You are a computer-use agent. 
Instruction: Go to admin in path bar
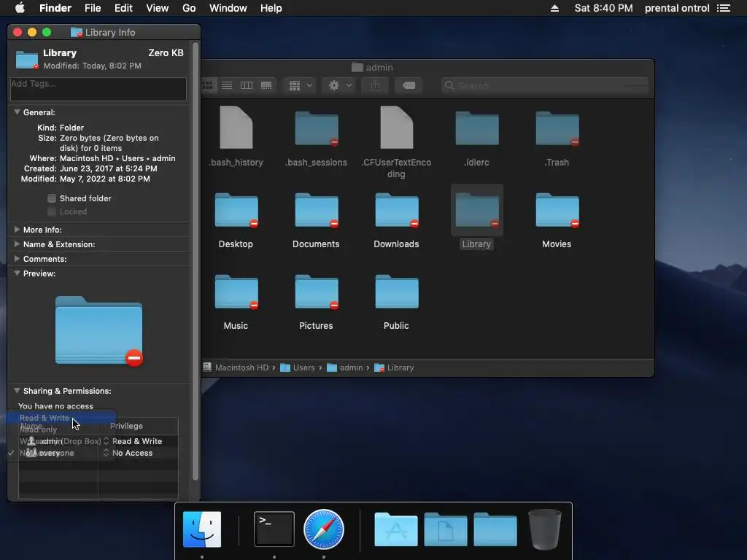pyautogui.click(x=345, y=367)
